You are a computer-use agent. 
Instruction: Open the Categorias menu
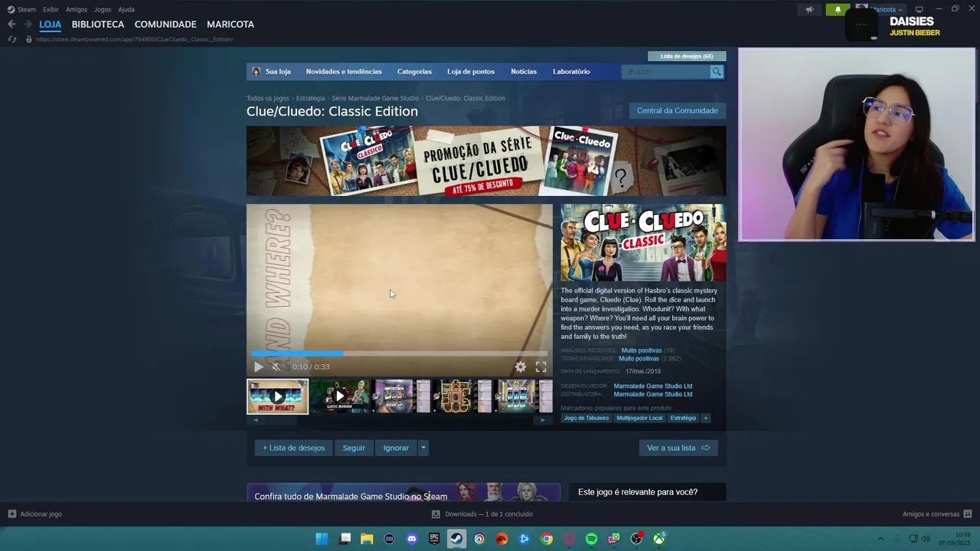(414, 71)
